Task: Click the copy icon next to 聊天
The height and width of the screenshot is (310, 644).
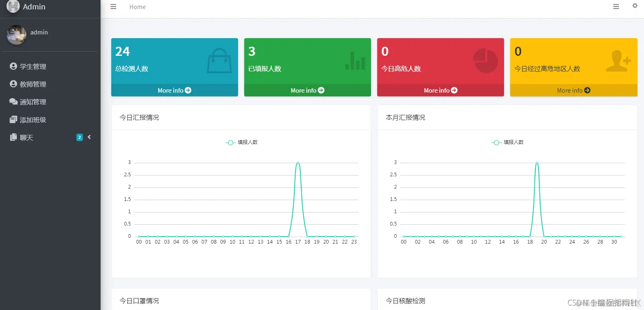Action: (x=14, y=137)
